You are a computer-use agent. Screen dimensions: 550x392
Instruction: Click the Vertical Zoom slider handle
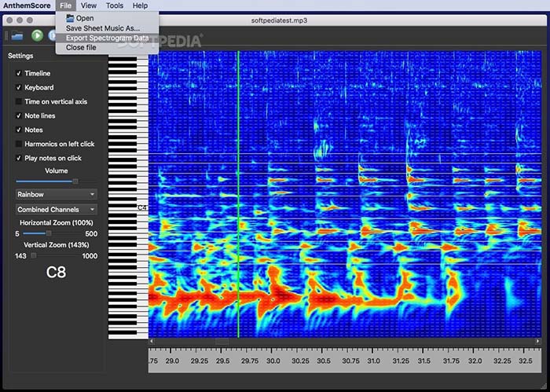pos(33,255)
